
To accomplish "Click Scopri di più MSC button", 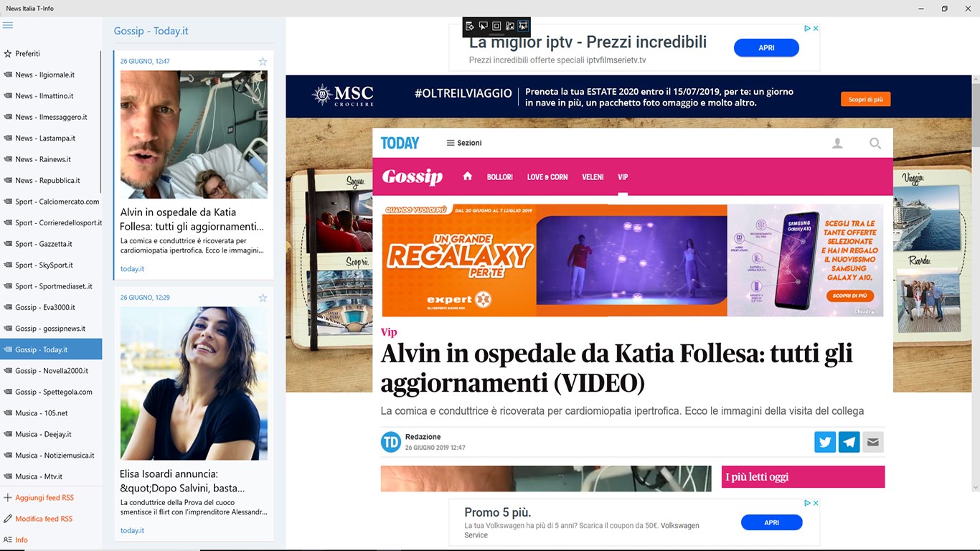I will [866, 99].
